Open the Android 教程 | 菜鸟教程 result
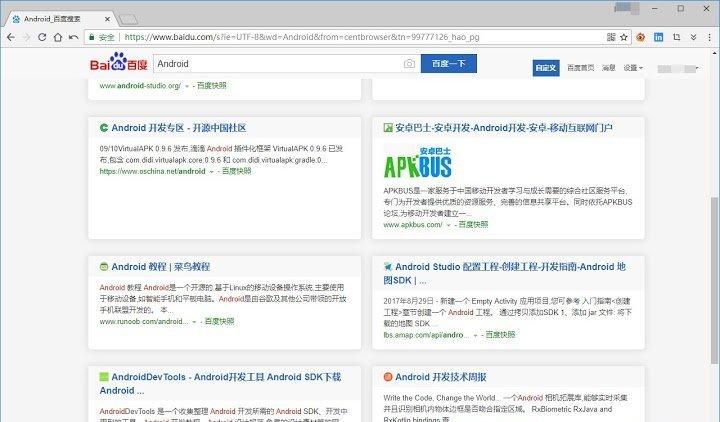The height and width of the screenshot is (422, 720). pos(160,266)
